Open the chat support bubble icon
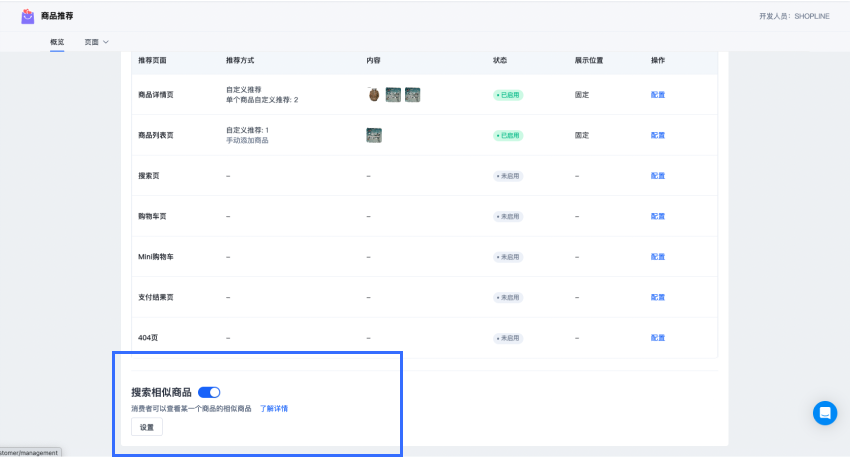Image resolution: width=850 pixels, height=457 pixels. click(x=824, y=413)
